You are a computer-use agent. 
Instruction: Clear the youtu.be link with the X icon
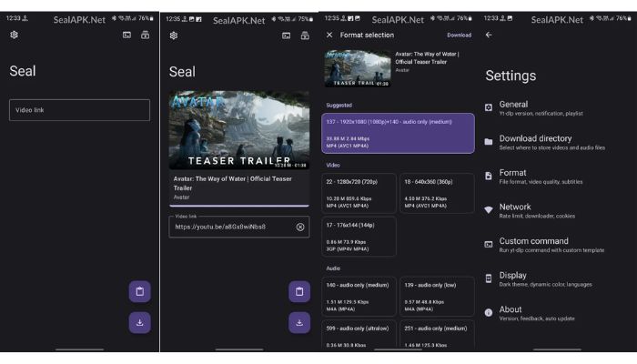[x=299, y=227]
